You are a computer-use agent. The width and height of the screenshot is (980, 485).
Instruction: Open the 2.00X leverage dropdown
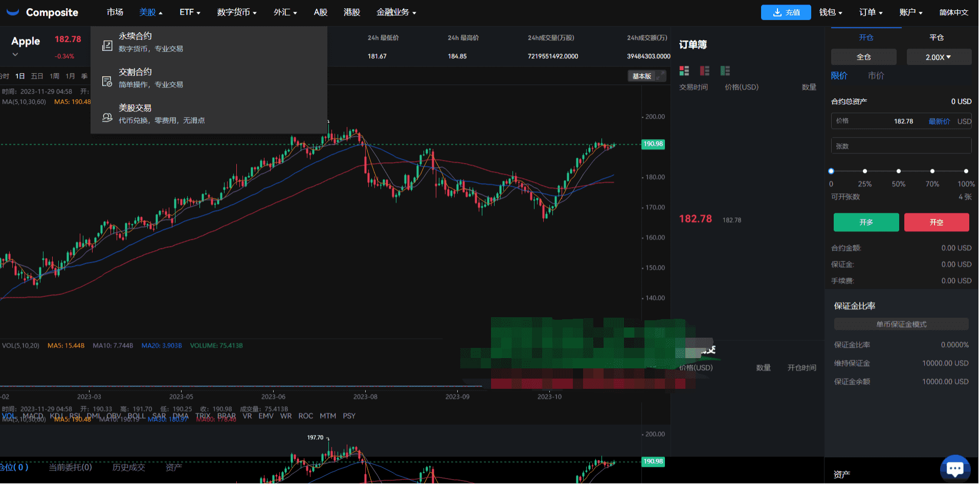click(940, 57)
